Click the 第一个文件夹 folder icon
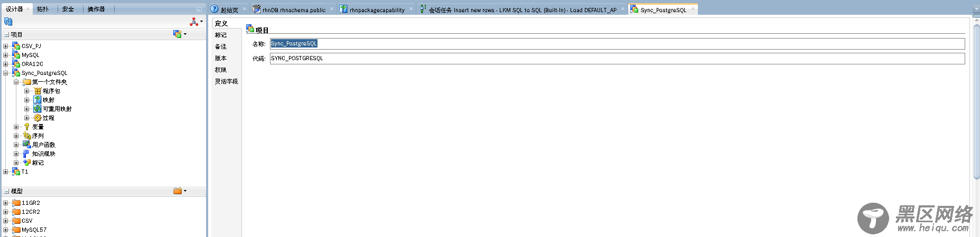 27,82
